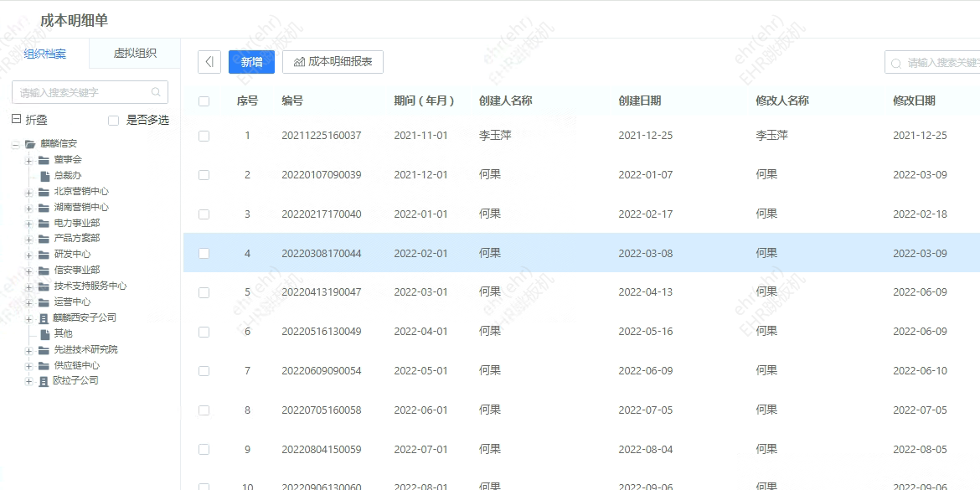This screenshot has width=980, height=490.
Task: Enable the 是否多选 checkbox
Action: click(x=114, y=120)
